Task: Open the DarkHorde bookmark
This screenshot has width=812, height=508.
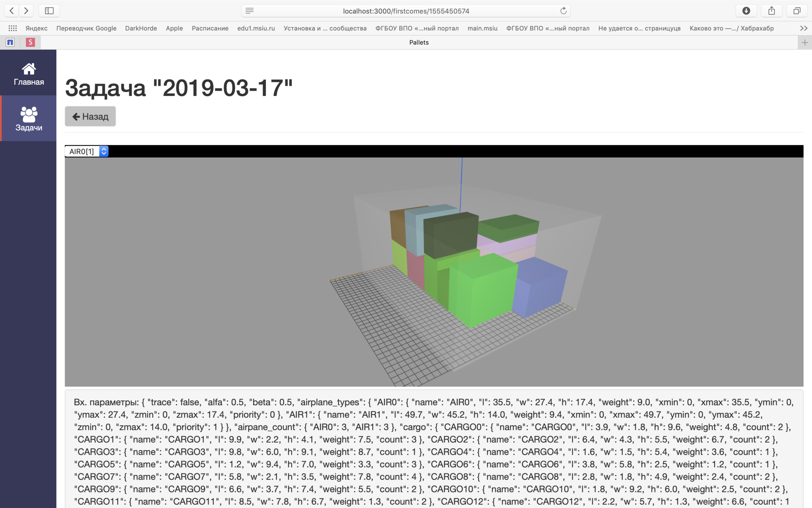Action: coord(141,28)
